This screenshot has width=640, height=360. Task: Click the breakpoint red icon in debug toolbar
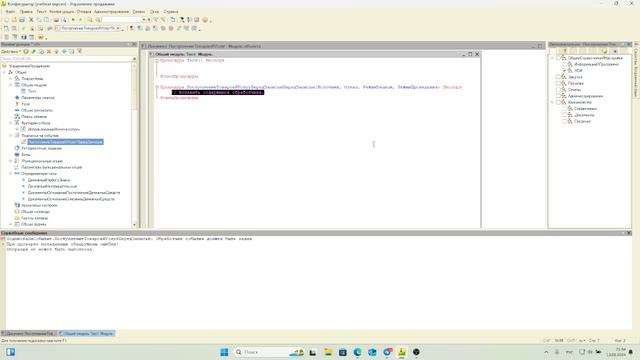click(132, 28)
